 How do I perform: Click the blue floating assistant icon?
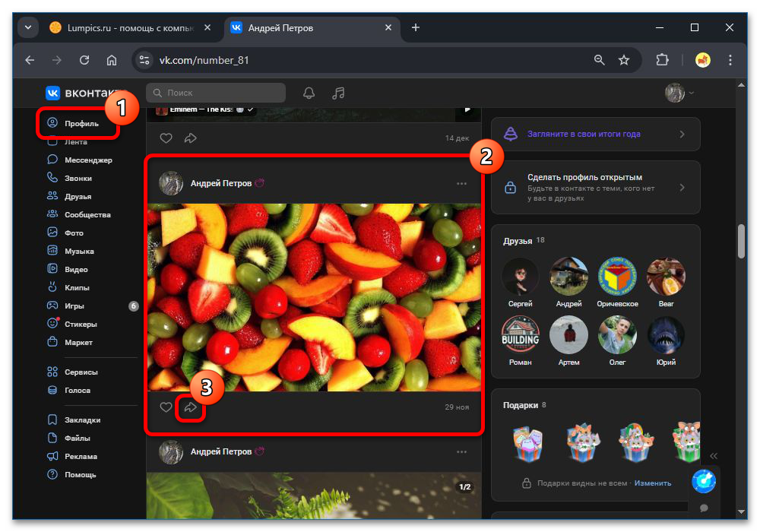pyautogui.click(x=703, y=482)
